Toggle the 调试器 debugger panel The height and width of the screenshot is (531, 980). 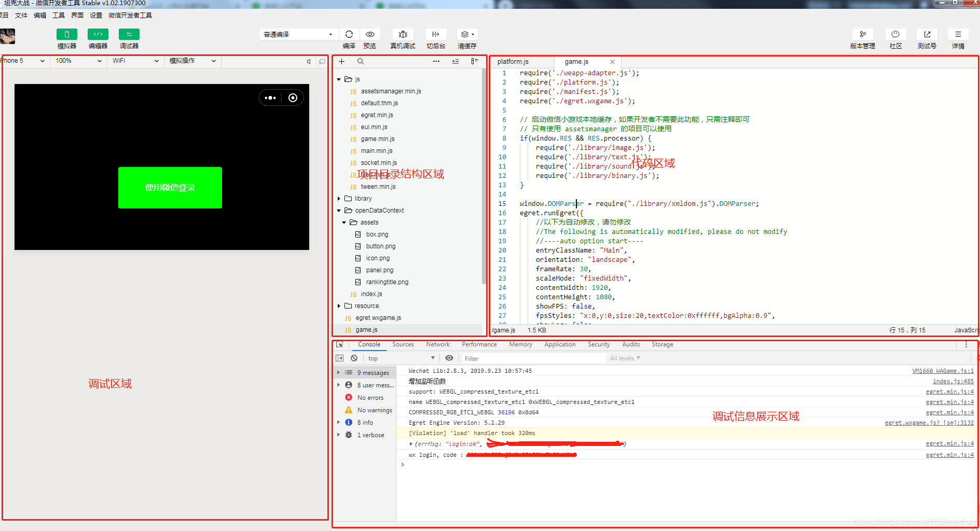129,34
